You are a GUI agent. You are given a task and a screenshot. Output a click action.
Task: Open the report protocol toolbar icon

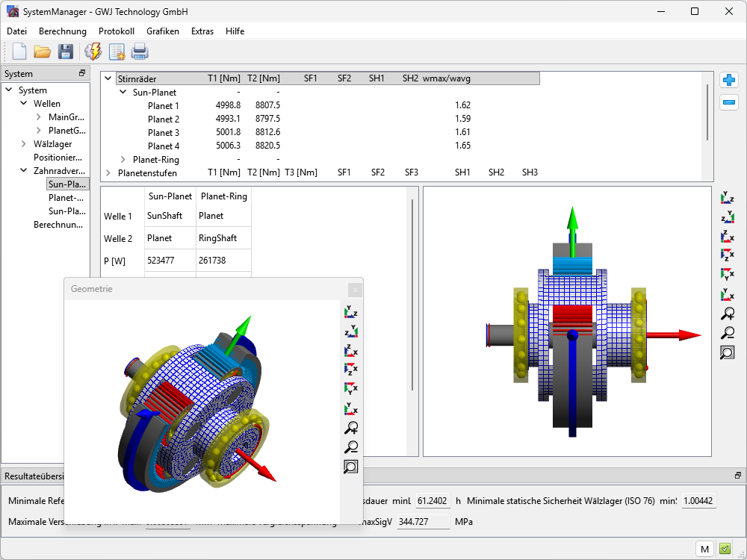(x=117, y=52)
